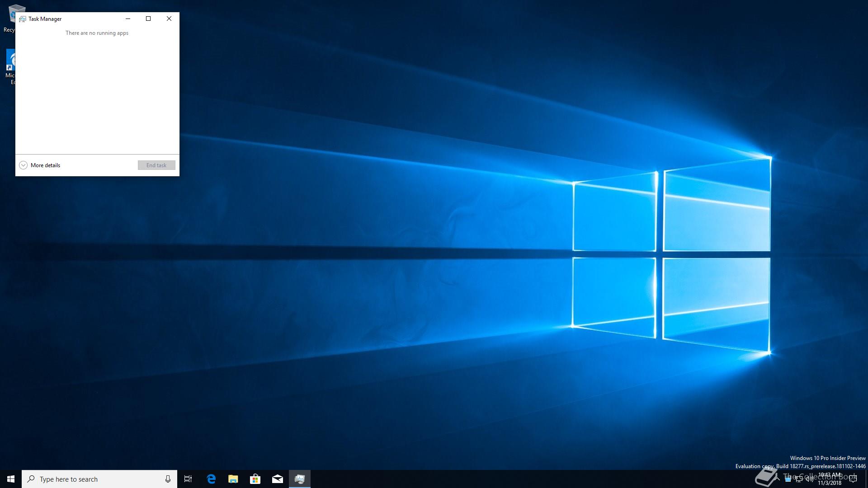
Task: Open Task View from the taskbar
Action: [188, 479]
